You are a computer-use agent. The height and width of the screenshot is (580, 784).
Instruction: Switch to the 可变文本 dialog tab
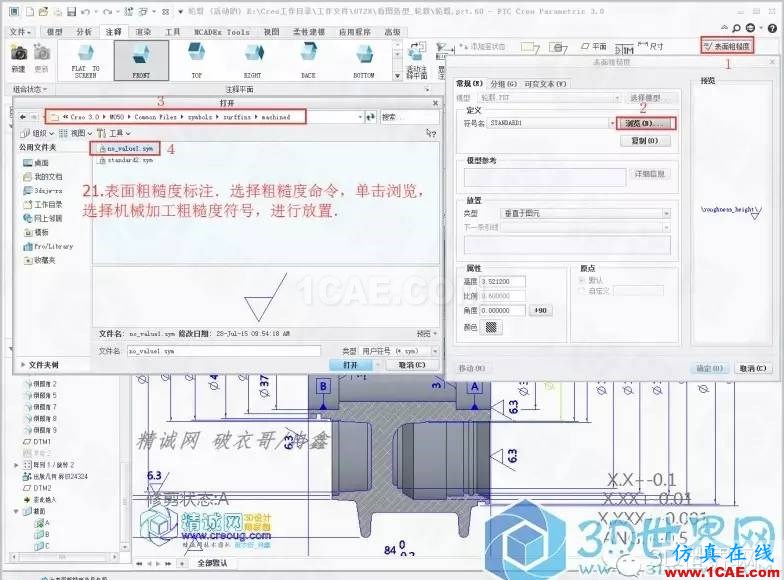point(545,84)
